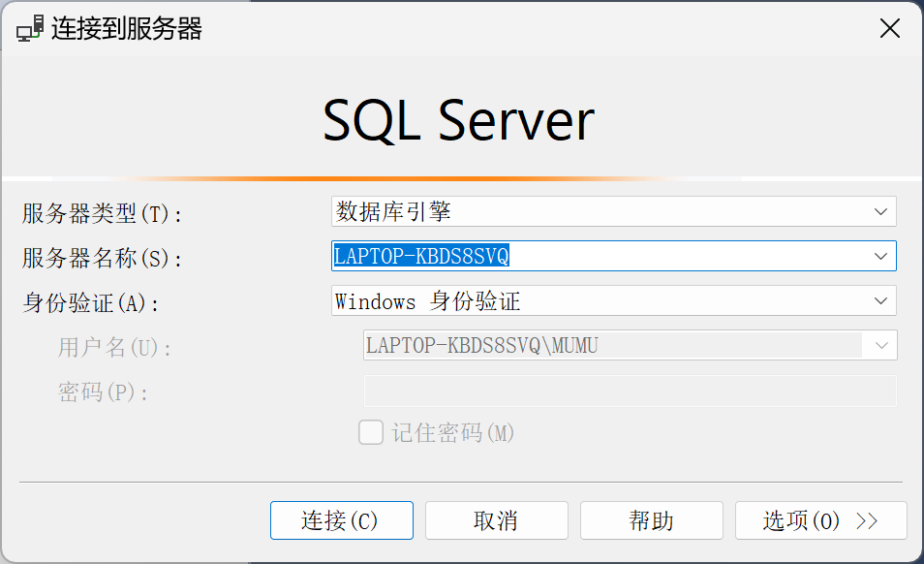924x564 pixels.
Task: Click the server connection icon in title bar
Action: (x=30, y=29)
